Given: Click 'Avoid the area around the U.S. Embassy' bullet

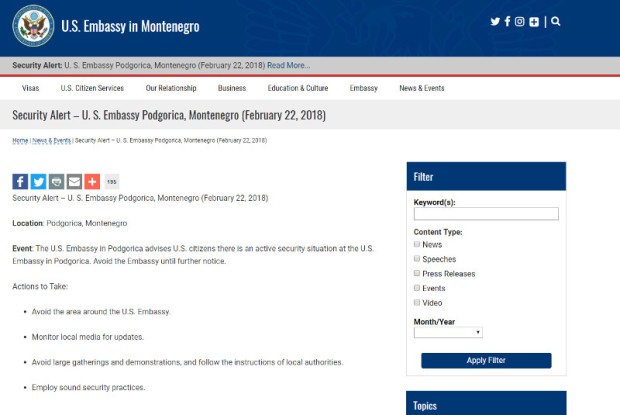Looking at the screenshot, I should tap(101, 312).
